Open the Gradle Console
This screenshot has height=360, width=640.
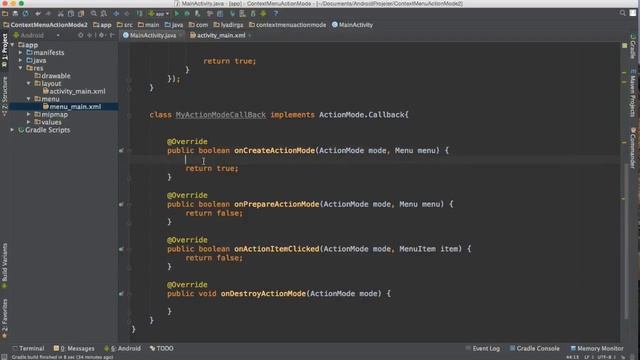[534, 349]
